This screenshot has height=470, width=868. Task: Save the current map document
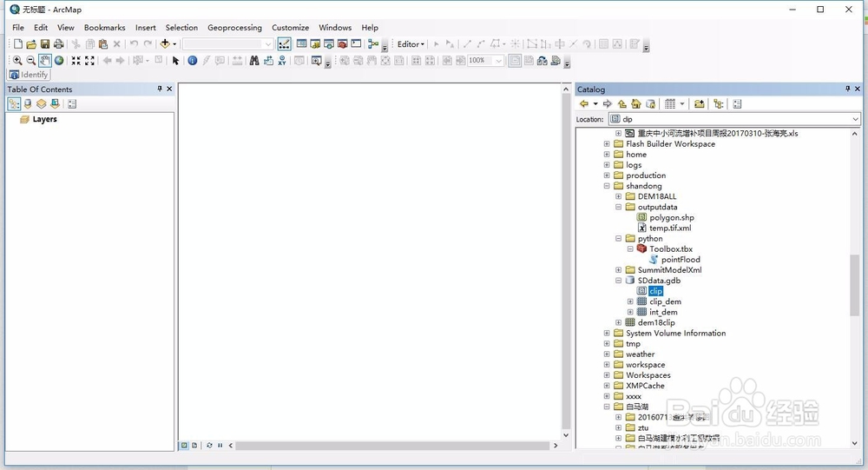pyautogui.click(x=45, y=43)
